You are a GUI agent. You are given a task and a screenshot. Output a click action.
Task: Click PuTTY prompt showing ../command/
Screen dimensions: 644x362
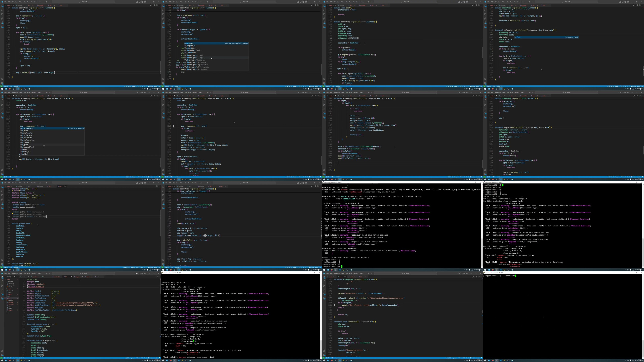click(500, 276)
